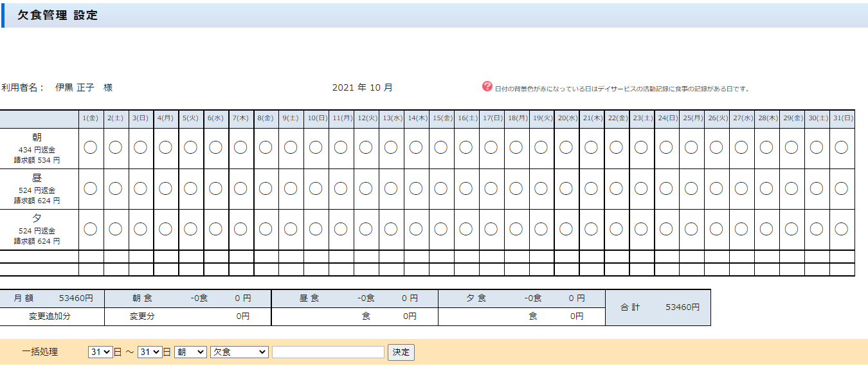Click the batch processing text input field
868x373 pixels.
(328, 352)
